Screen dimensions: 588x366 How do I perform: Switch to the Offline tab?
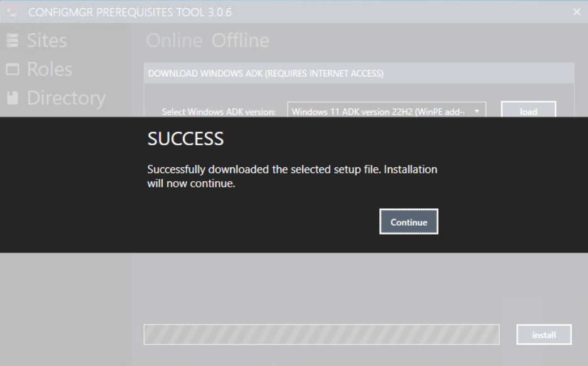[x=240, y=40]
